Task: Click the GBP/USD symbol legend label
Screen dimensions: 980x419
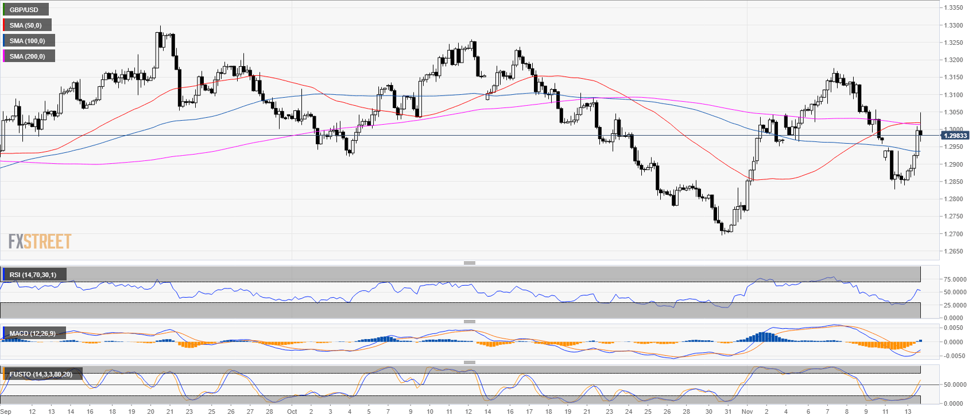Action: pos(24,10)
